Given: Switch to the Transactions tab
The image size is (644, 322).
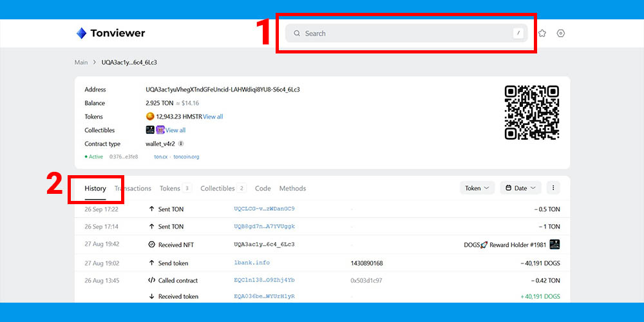Looking at the screenshot, I should [133, 189].
